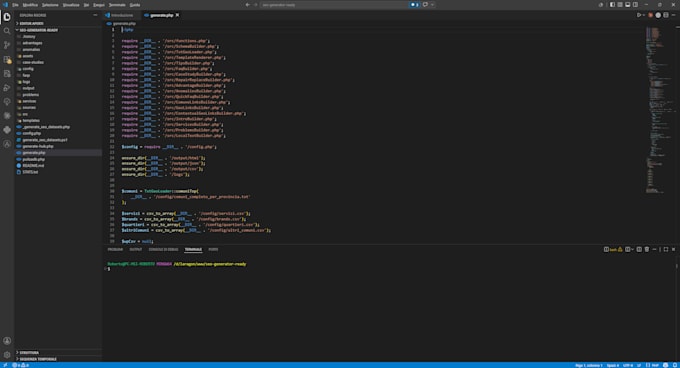The height and width of the screenshot is (368, 680).
Task: Open the Visualizza menu
Action: tap(71, 5)
